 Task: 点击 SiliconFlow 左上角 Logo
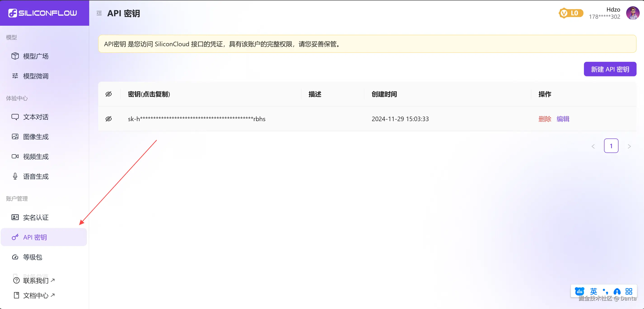click(x=44, y=13)
